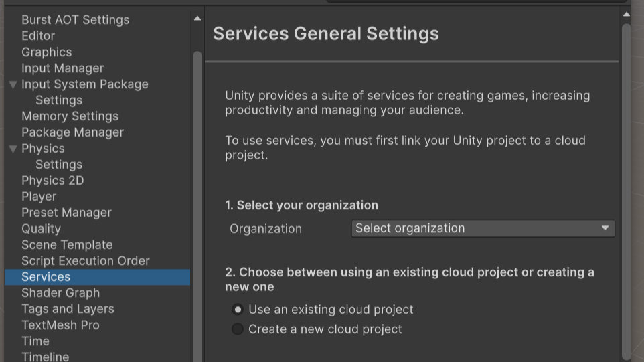Collapse the Physics tree arrow

click(x=13, y=149)
